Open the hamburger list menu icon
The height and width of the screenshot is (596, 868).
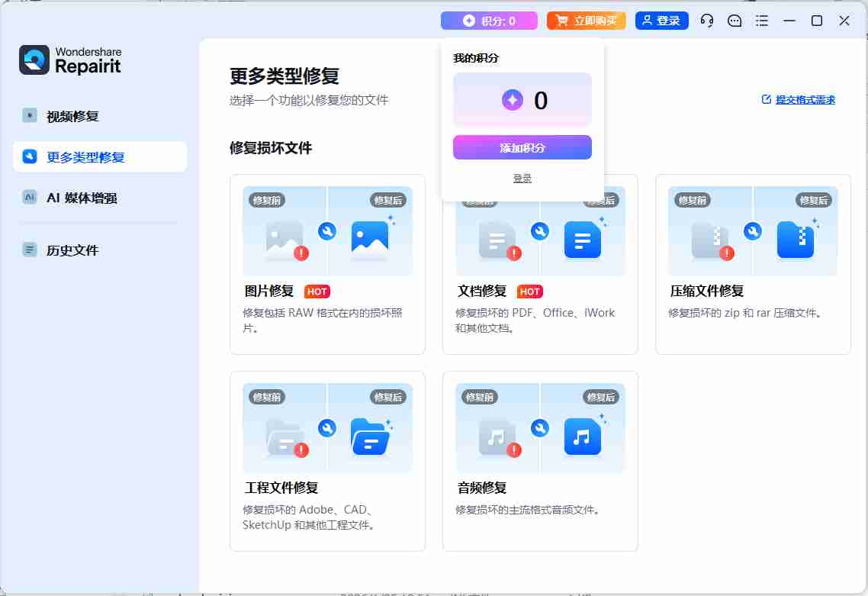[x=761, y=21]
